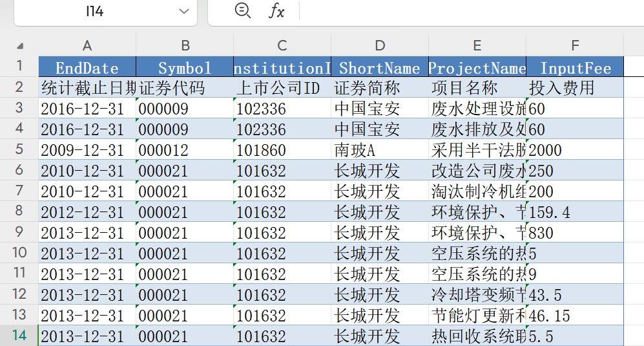This screenshot has width=644, height=346.
Task: Click the cell reading 上市公司ID
Action: coord(282,87)
